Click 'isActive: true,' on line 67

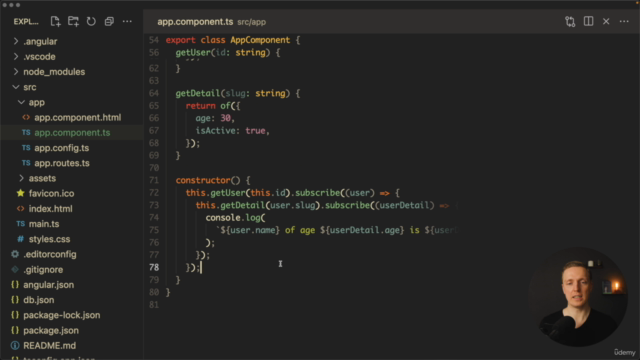pyautogui.click(x=233, y=131)
